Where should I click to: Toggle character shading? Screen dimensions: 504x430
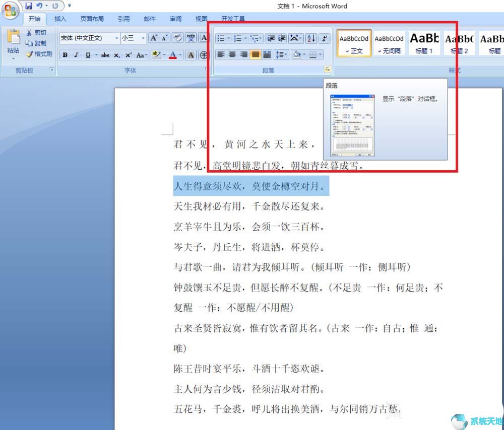[x=191, y=55]
